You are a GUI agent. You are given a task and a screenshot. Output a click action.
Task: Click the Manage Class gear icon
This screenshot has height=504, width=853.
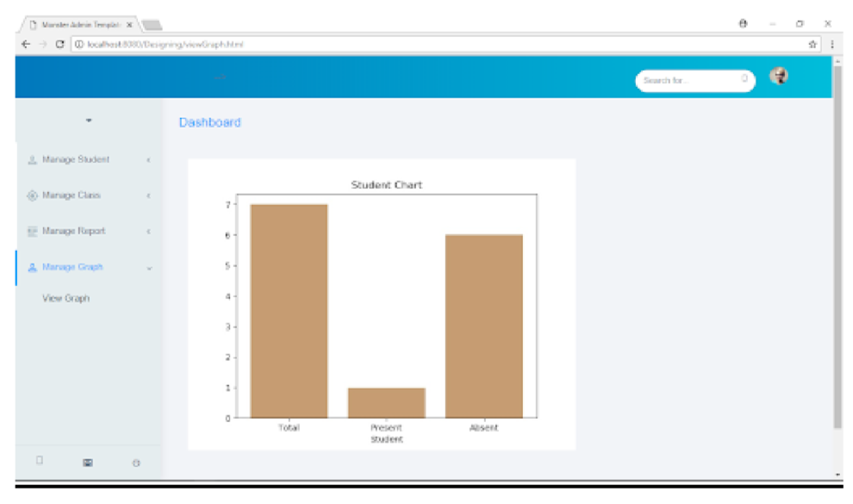click(x=33, y=196)
